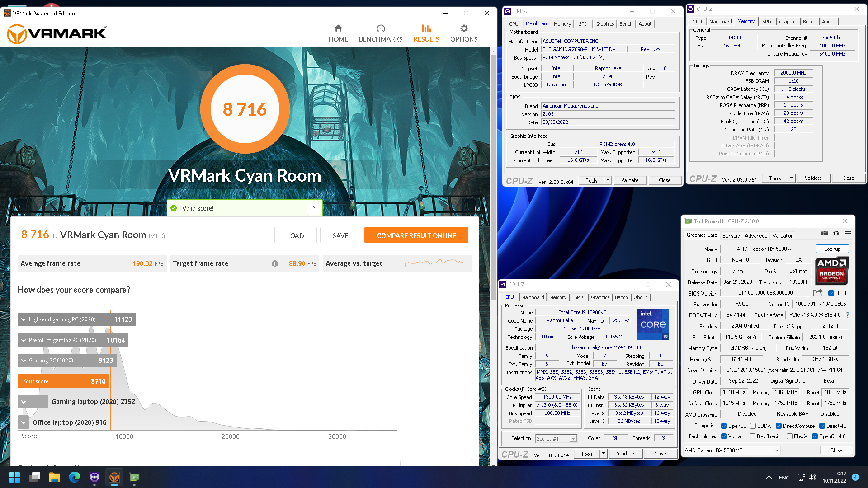Image resolution: width=868 pixels, height=488 pixels.
Task: Toggle the UEFI checkbox in GPU-Z
Action: (x=831, y=293)
